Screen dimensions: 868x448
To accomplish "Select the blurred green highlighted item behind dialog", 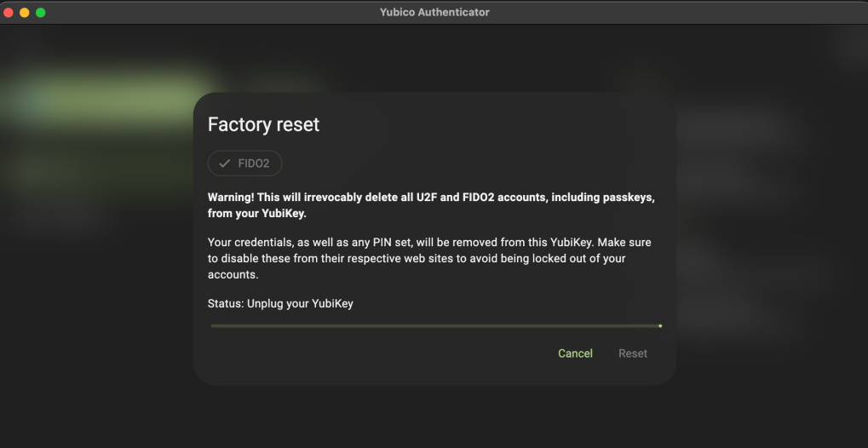I will tap(102, 92).
